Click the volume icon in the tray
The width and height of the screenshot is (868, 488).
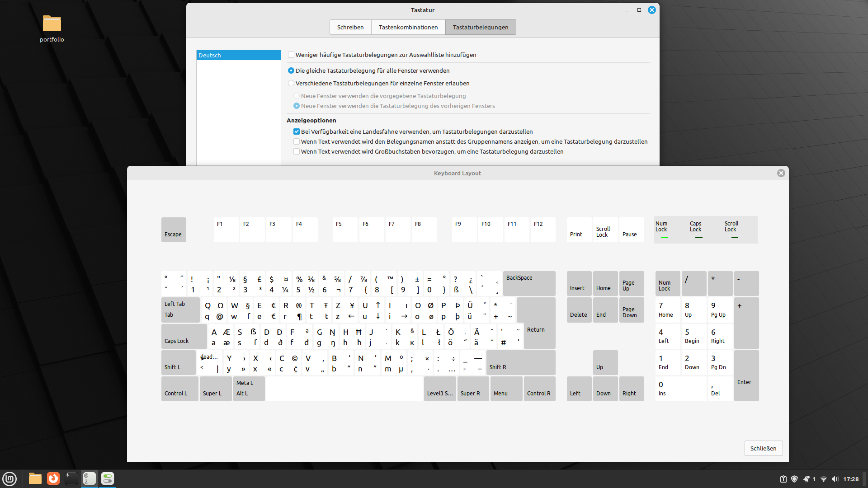(x=835, y=479)
